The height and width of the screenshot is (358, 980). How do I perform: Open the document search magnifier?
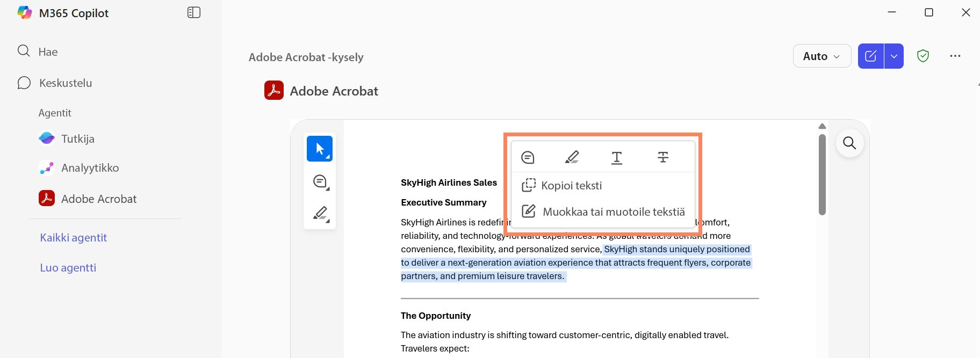click(x=849, y=143)
